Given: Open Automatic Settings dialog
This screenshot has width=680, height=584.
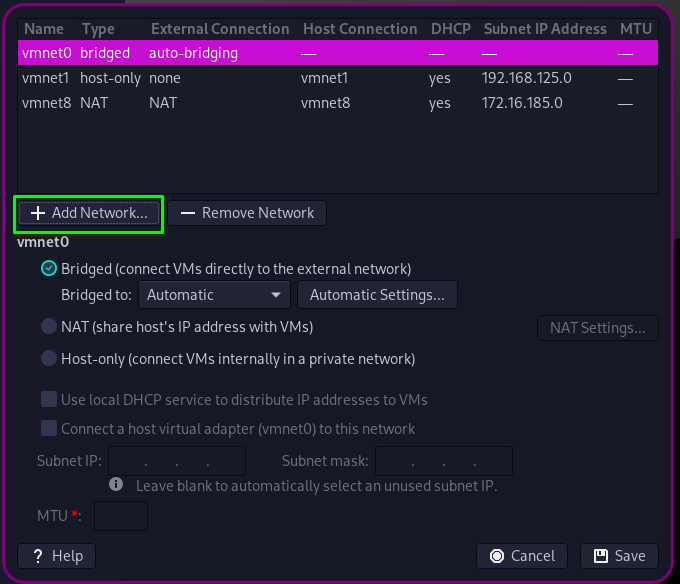Looking at the screenshot, I should point(377,295).
